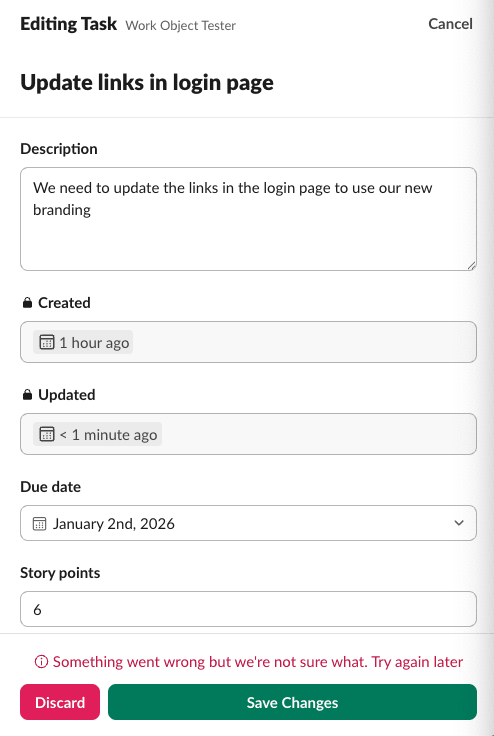Click the task title 'Update links in login page'
Viewport: 494px width, 736px height.
click(x=147, y=83)
